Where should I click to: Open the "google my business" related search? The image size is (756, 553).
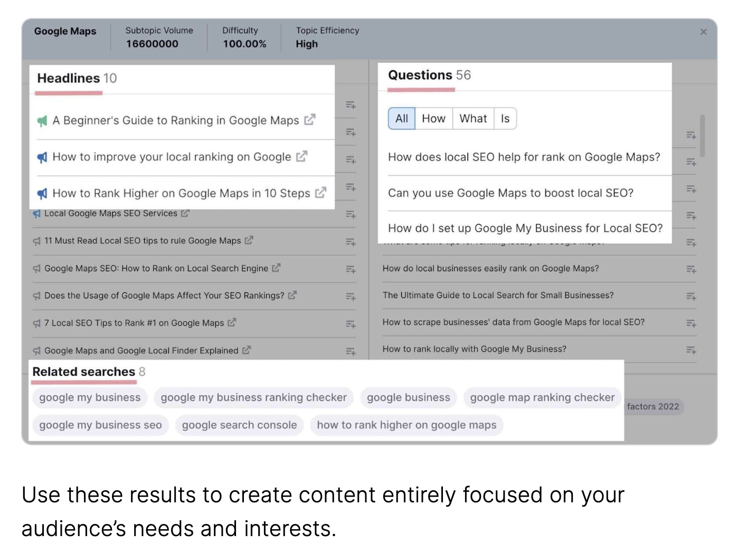click(x=89, y=397)
